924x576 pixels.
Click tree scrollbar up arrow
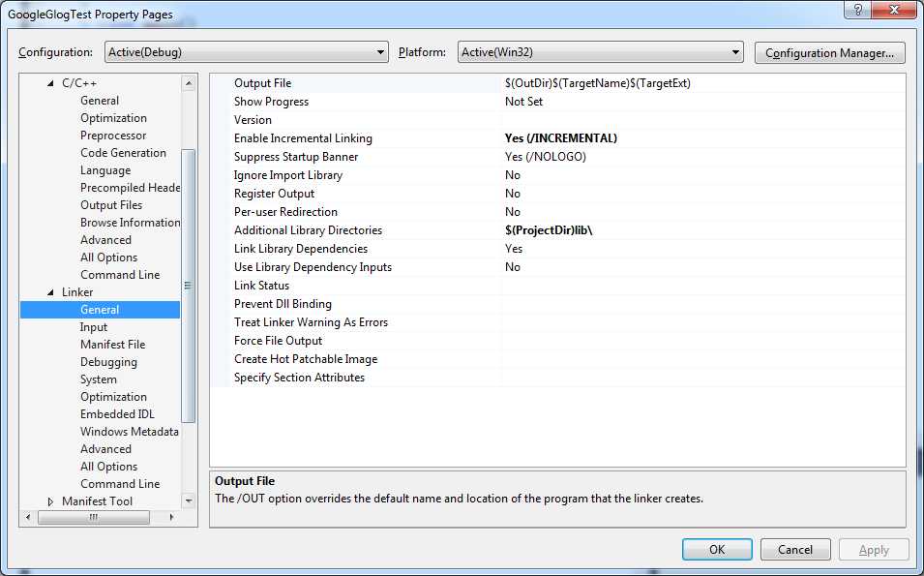click(x=189, y=83)
